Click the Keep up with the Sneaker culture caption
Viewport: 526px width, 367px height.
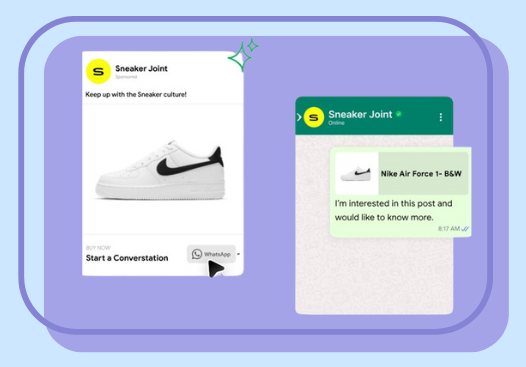pyautogui.click(x=136, y=95)
